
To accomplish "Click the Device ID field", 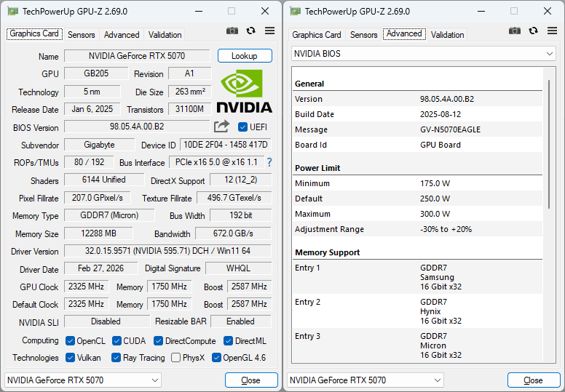I will 226,145.
